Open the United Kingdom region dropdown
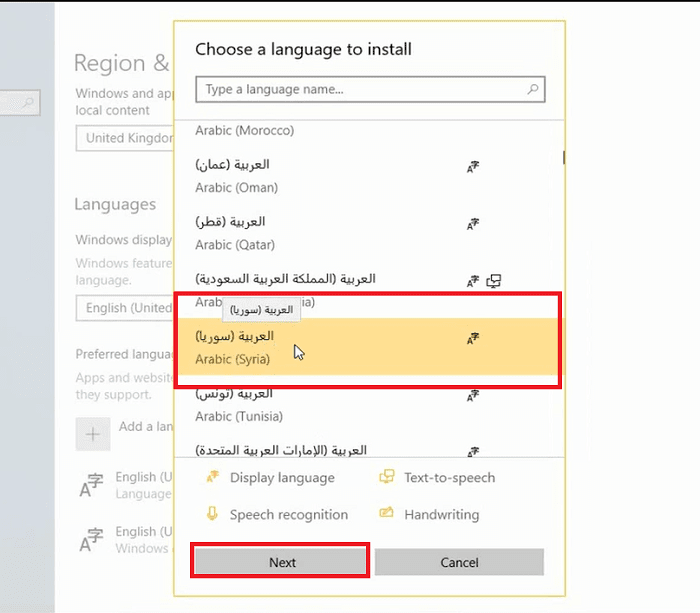This screenshot has width=700, height=613. click(x=125, y=138)
